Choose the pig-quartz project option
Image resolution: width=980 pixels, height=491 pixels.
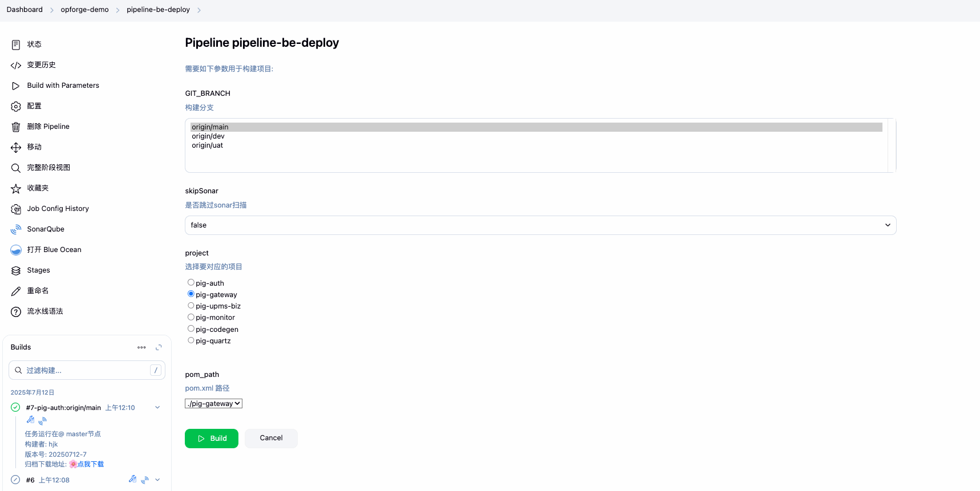[x=191, y=340]
